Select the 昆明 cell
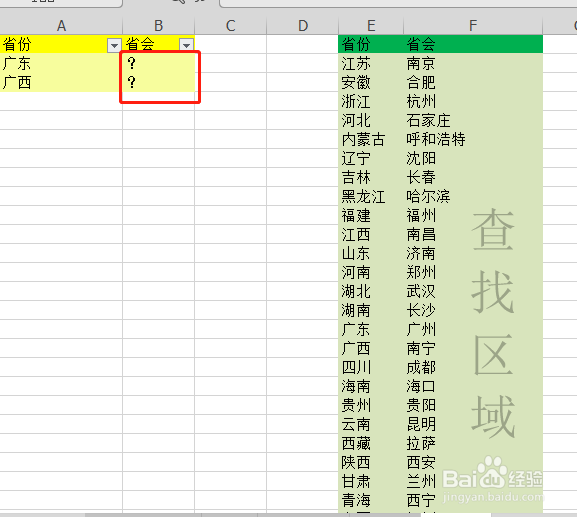 [473, 425]
